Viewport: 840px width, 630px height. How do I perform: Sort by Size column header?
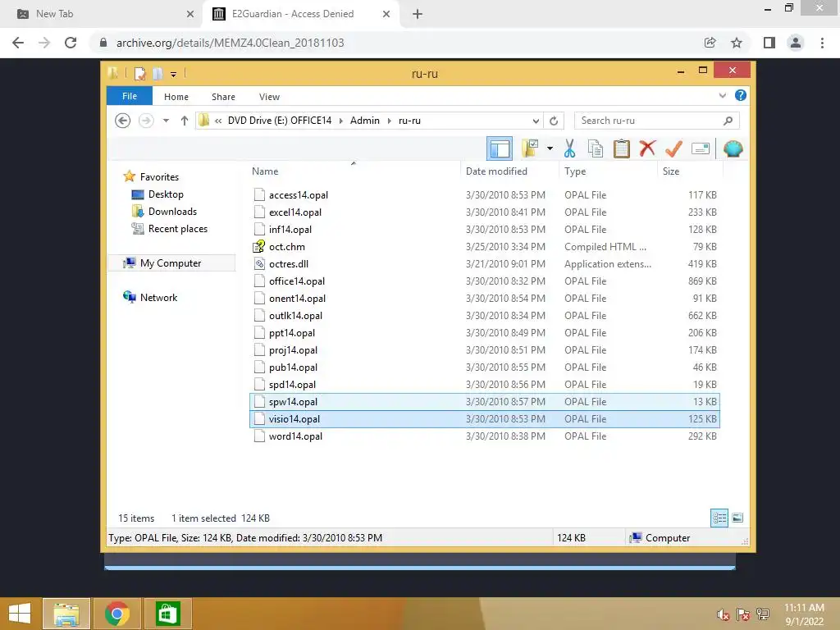coord(690,171)
